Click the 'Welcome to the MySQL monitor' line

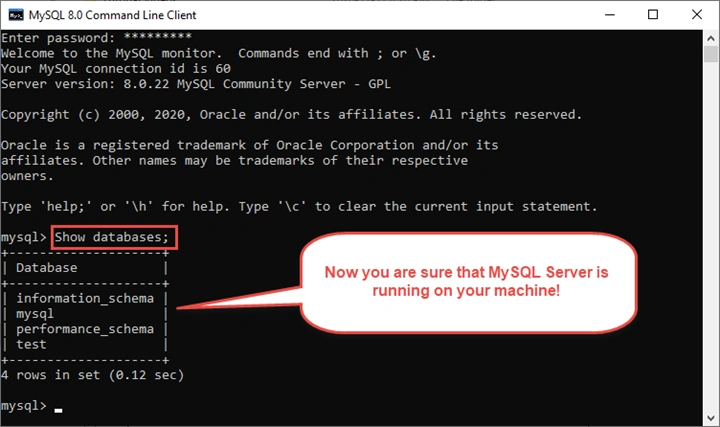[219, 53]
